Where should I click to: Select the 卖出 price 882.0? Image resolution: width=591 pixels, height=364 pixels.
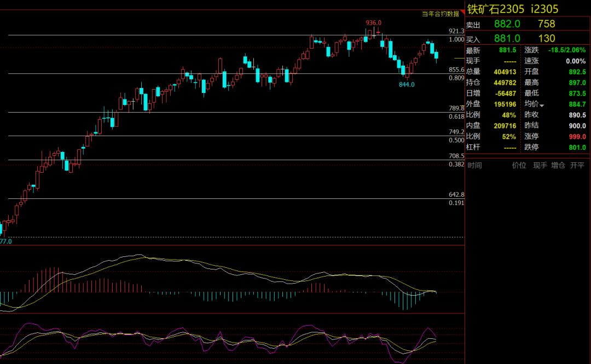[x=507, y=24]
